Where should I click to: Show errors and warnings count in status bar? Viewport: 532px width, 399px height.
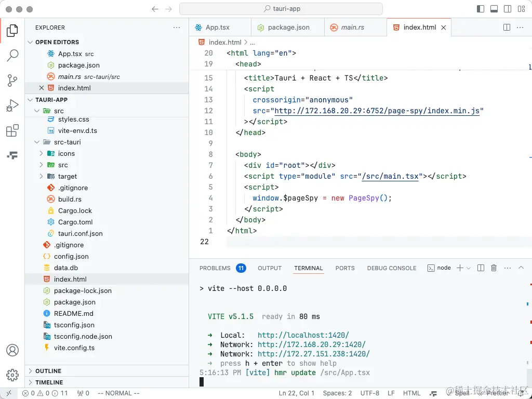point(45,393)
